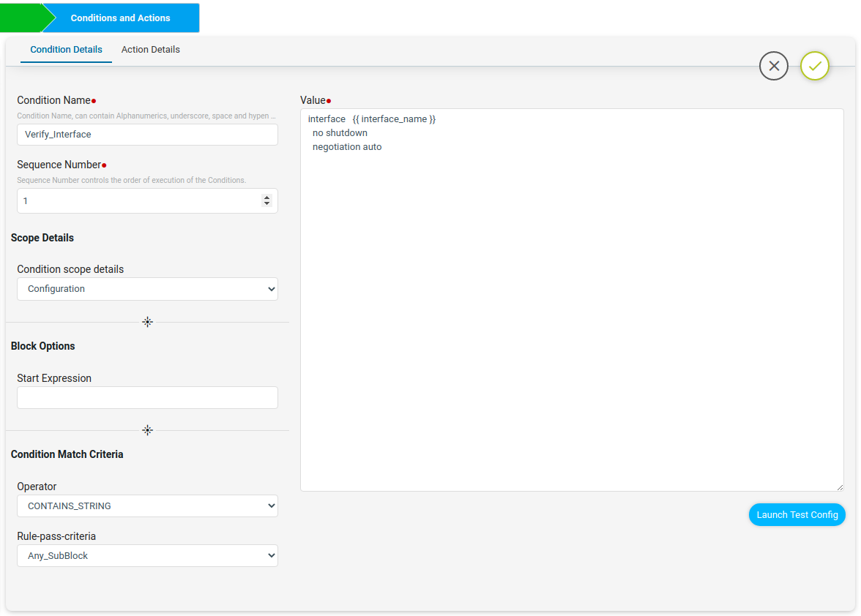Screen dimensions: 861x616
Task: Click inside the Value text area
Action: point(572,299)
